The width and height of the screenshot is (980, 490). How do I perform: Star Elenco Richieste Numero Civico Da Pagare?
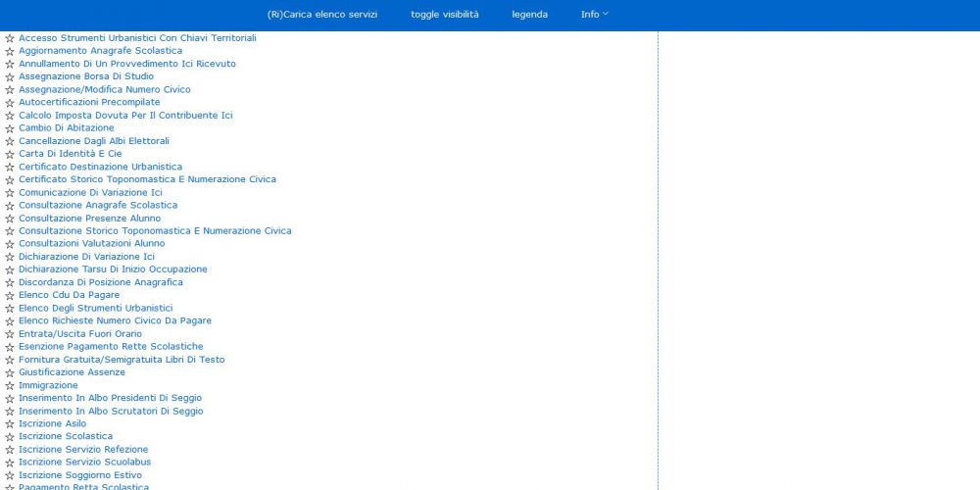(10, 321)
